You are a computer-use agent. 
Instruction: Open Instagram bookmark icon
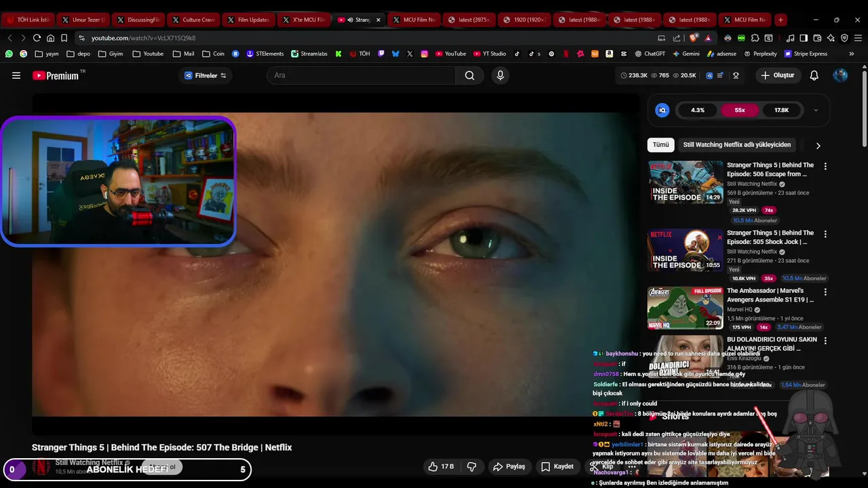click(425, 54)
